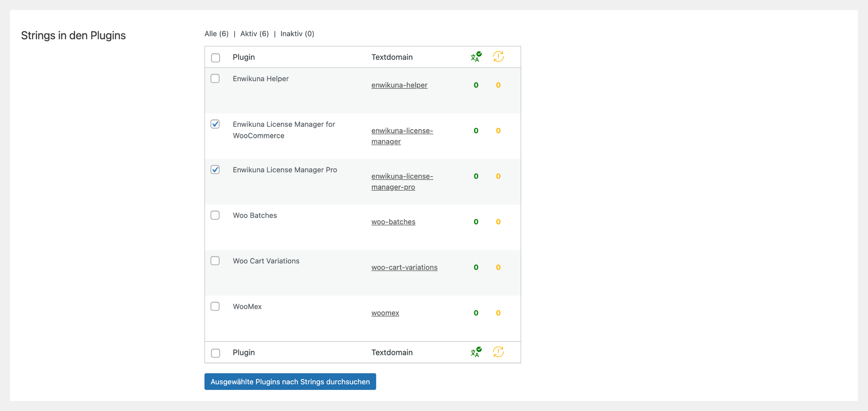The height and width of the screenshot is (411, 868).
Task: Show all plugins with Alle (6) filter
Action: point(216,34)
